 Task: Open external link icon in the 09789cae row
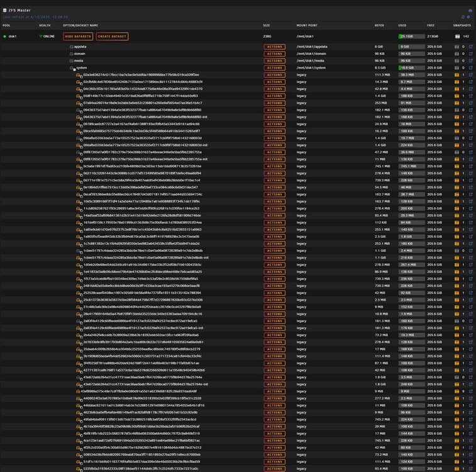coord(470,124)
